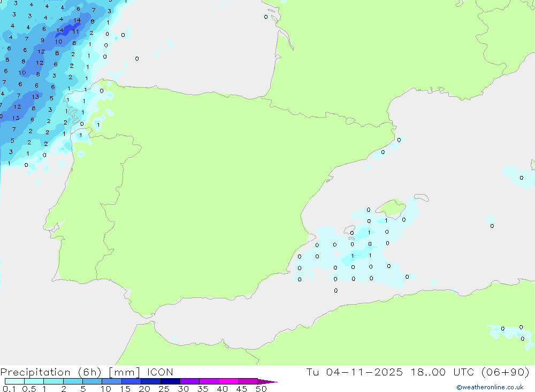Screen dimensions: 535x392
Task: Click the 0.1–0.5 mm legend color swatch
Action: point(14,381)
